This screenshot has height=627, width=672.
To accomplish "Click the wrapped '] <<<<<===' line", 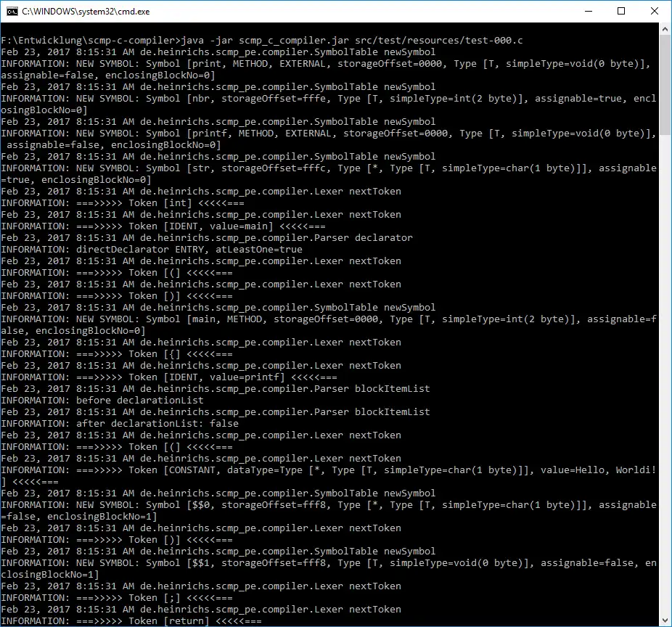I will click(x=30, y=481).
